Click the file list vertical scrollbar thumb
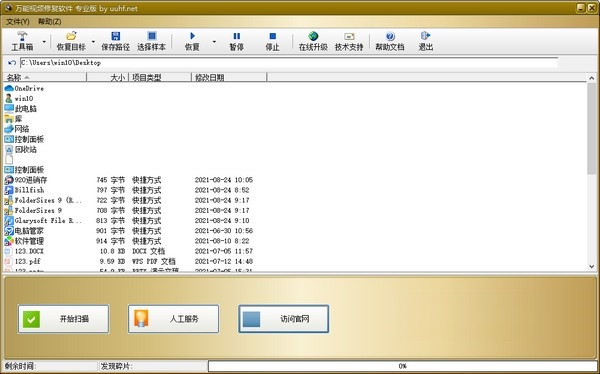 592,128
